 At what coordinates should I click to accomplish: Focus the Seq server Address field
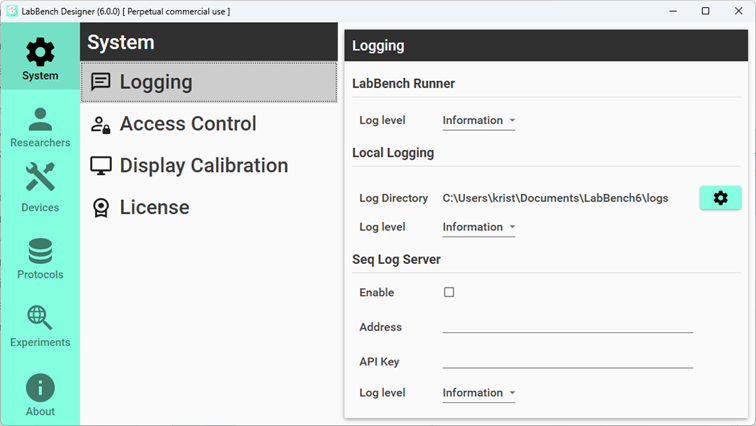567,326
